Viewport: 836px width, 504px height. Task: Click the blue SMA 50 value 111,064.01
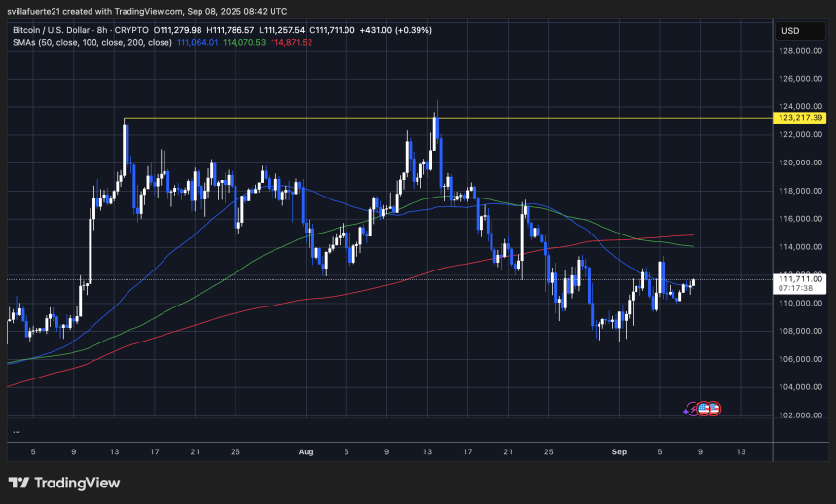196,43
